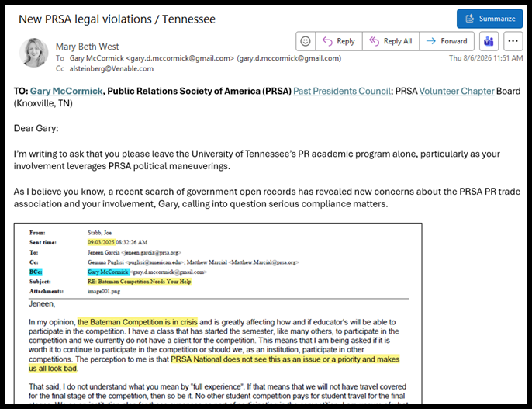Open the more actions ellipsis menu
This screenshot has height=409, width=532.
[513, 41]
